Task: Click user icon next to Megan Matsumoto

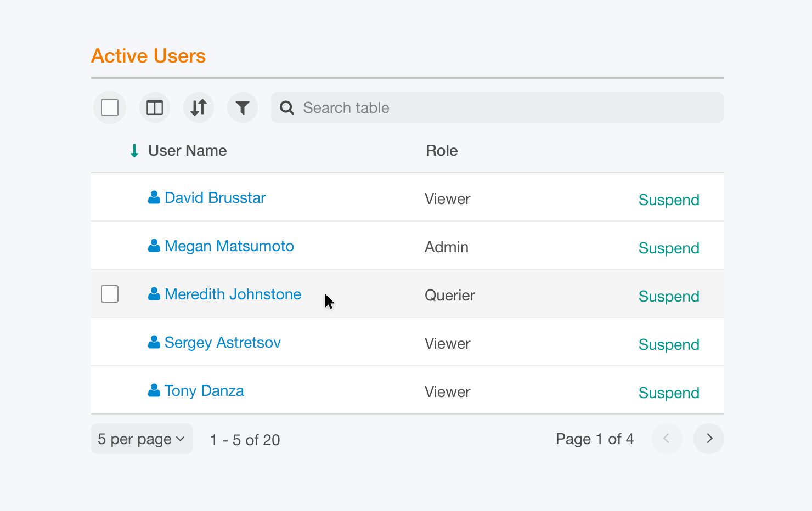Action: (x=154, y=246)
